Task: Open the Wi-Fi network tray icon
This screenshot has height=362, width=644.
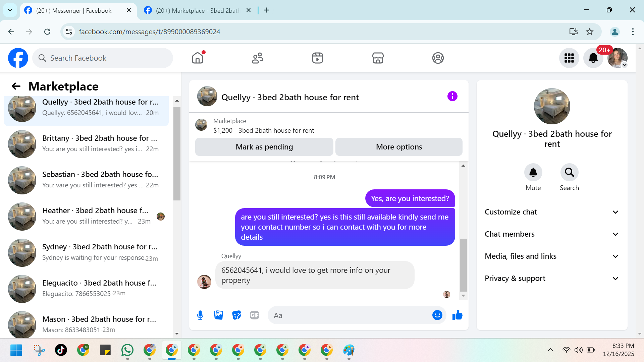Action: pos(566,350)
